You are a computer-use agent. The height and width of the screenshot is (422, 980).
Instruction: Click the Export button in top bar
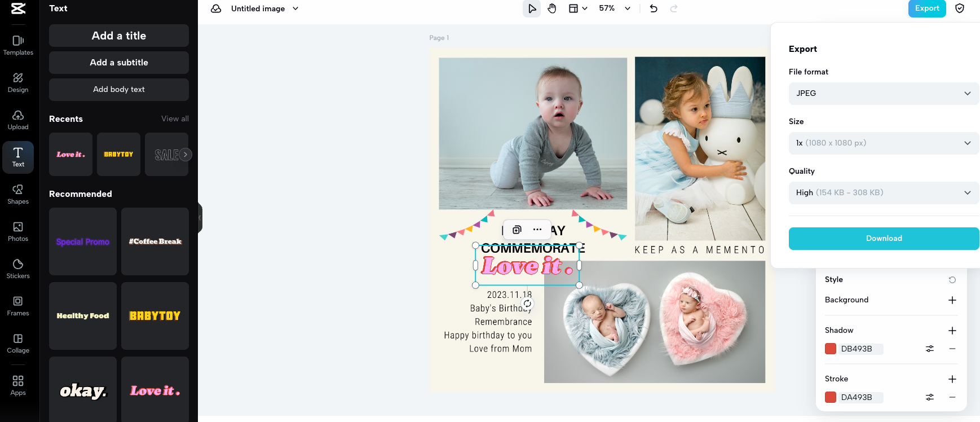(927, 8)
